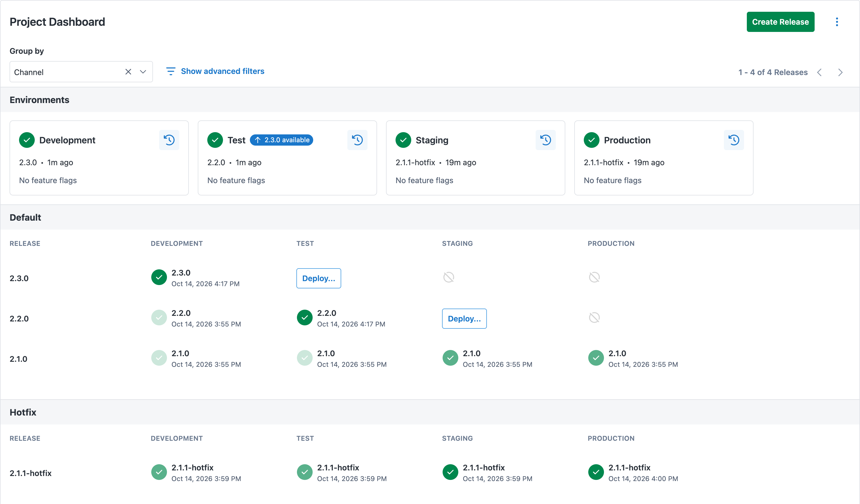Click '1 - 4 of 4 Releases' text
Viewport: 860px width, 504px height.
coord(773,72)
